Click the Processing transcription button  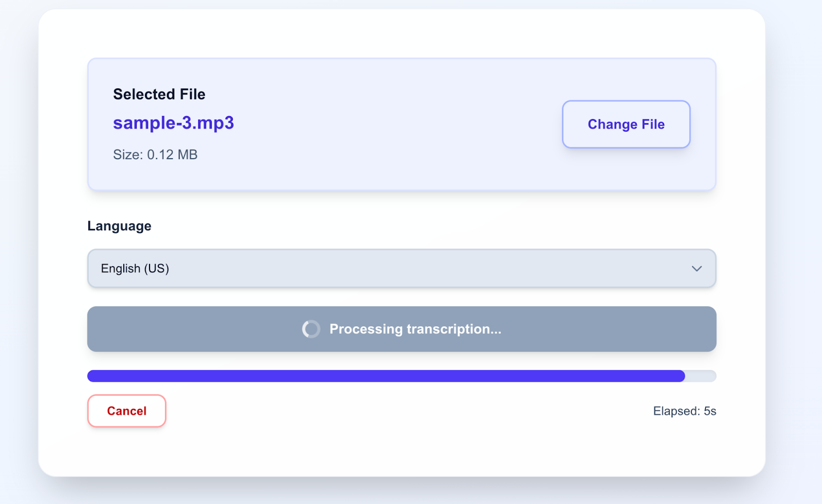pyautogui.click(x=402, y=329)
